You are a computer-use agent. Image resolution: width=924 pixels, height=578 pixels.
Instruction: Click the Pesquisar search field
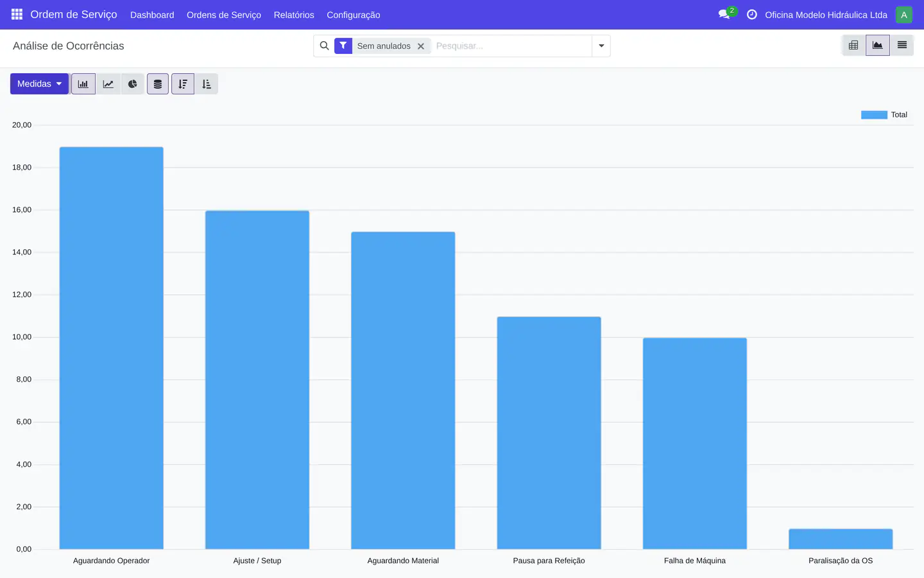click(511, 46)
